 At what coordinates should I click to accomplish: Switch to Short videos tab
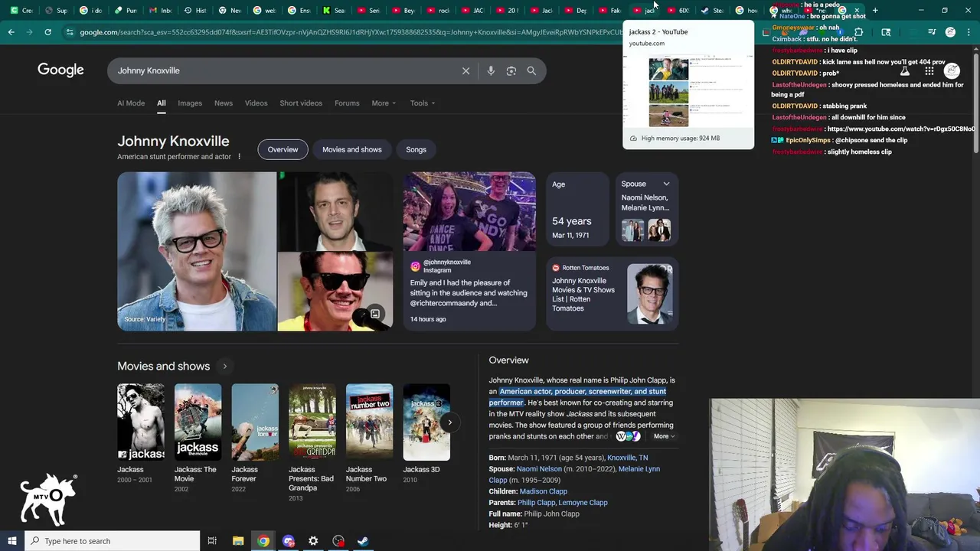(x=301, y=103)
